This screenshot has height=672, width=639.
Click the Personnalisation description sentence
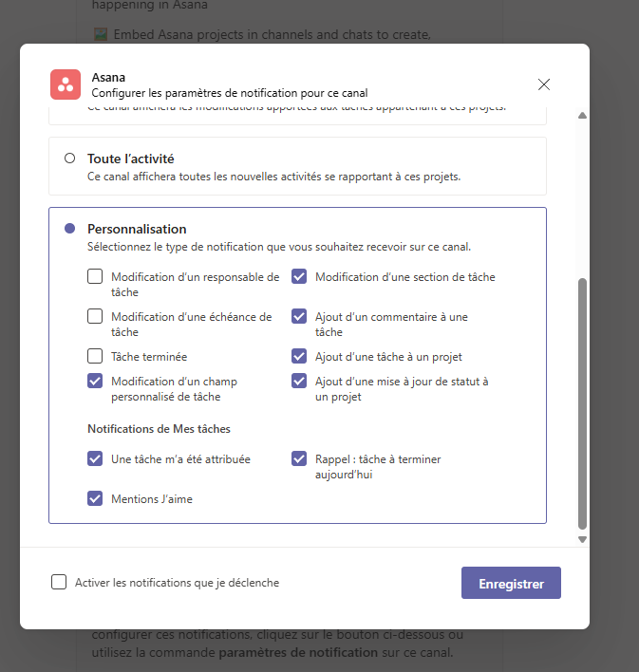point(279,247)
